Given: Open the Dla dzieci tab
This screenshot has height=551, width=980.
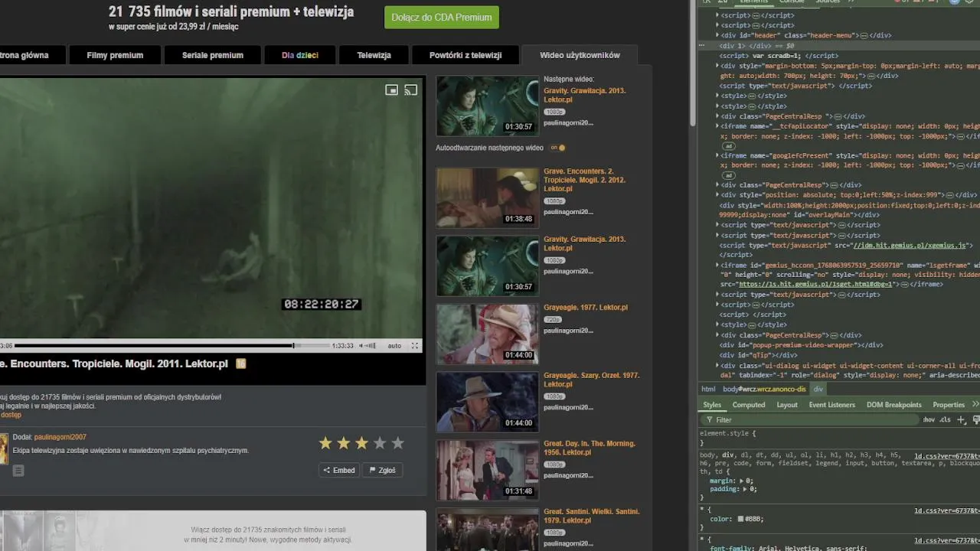Looking at the screenshot, I should tap(300, 55).
